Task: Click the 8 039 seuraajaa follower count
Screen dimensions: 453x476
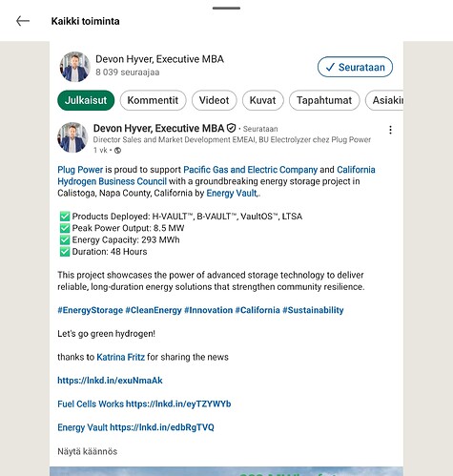Action: pyautogui.click(x=128, y=72)
